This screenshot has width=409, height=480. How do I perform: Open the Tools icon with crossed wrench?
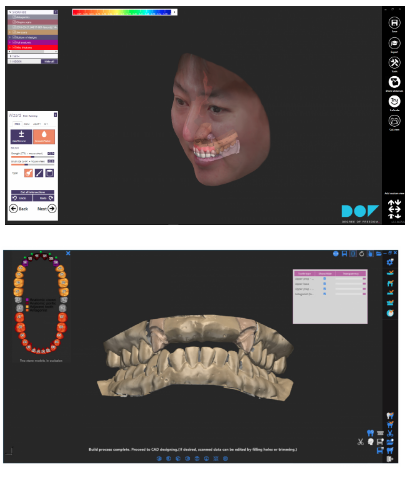pos(394,62)
